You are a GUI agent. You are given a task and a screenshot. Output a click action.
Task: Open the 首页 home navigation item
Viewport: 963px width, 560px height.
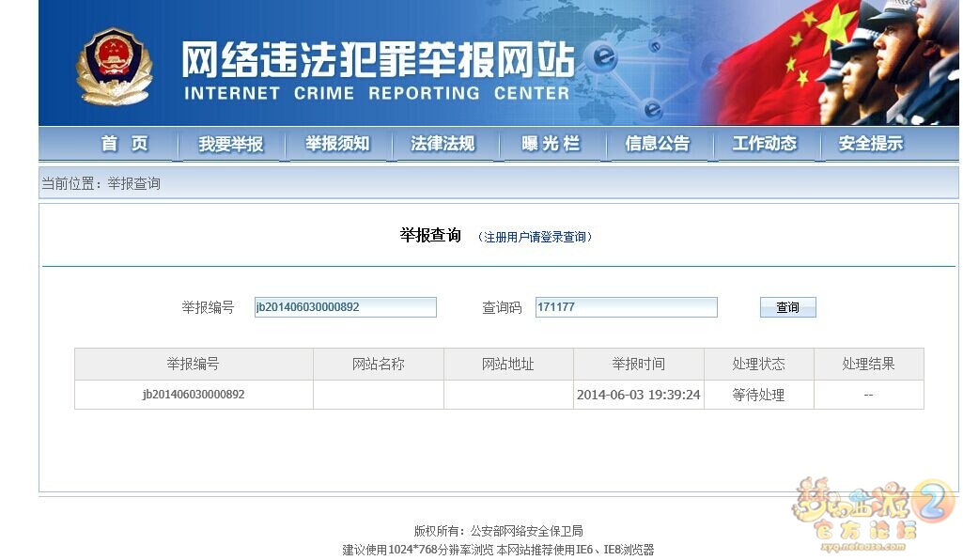[125, 144]
